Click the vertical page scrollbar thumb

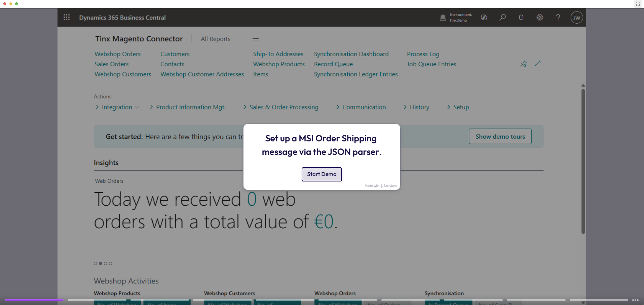tap(583, 161)
